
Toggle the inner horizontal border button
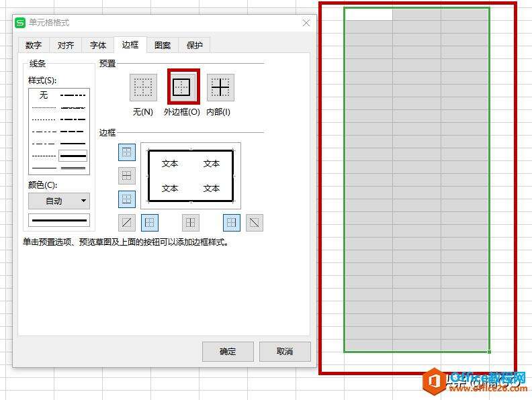(x=126, y=176)
